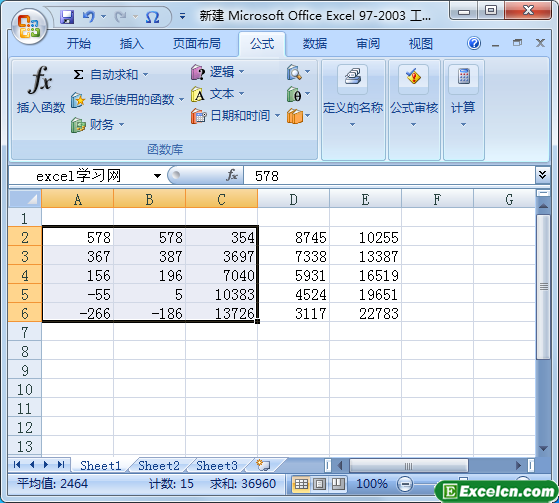The height and width of the screenshot is (503, 559).
Task: Switch to Sheet2 worksheet
Action: pyautogui.click(x=159, y=466)
